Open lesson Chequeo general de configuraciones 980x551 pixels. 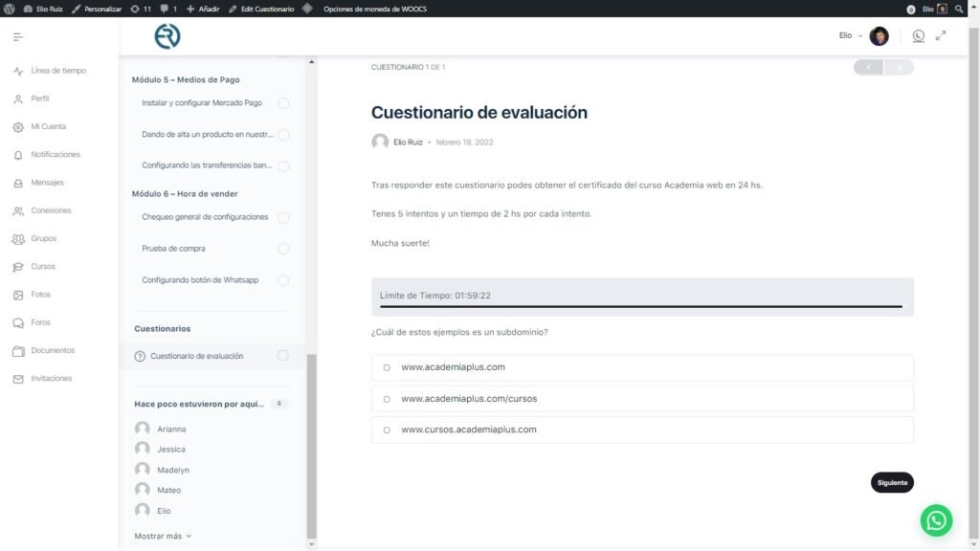(x=205, y=217)
